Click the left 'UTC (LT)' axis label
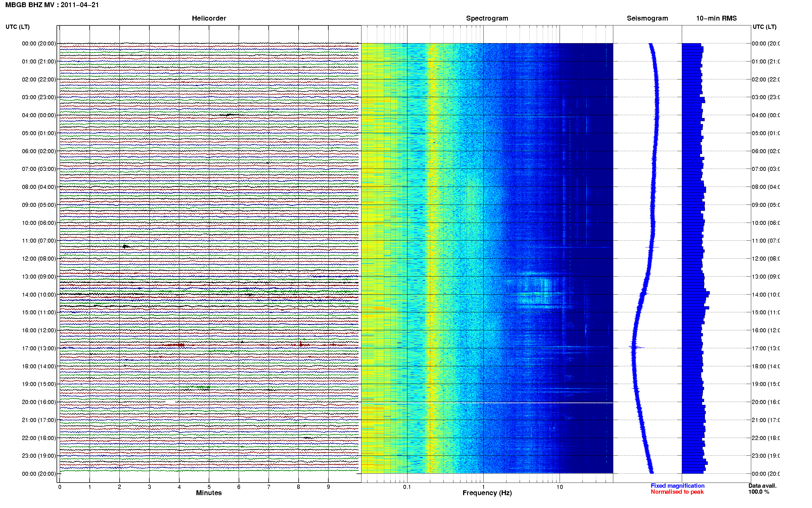 17,27
